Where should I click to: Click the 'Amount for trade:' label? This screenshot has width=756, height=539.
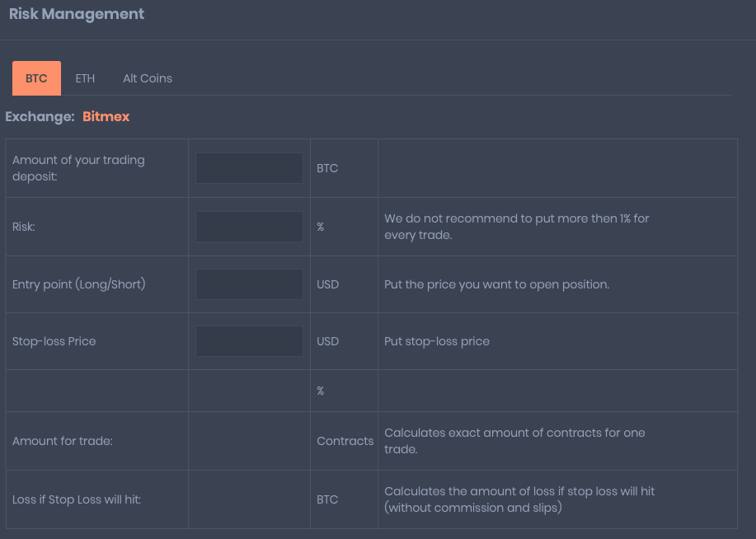click(63, 441)
